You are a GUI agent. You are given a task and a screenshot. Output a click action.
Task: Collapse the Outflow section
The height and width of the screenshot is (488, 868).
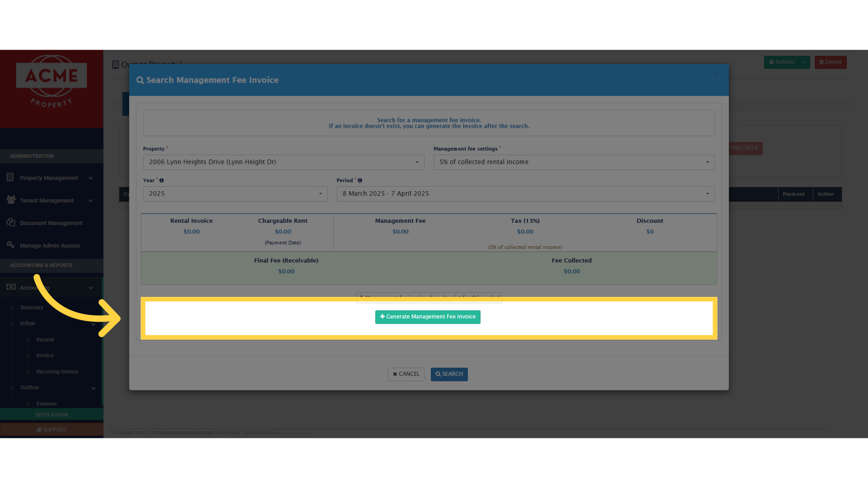(x=93, y=388)
